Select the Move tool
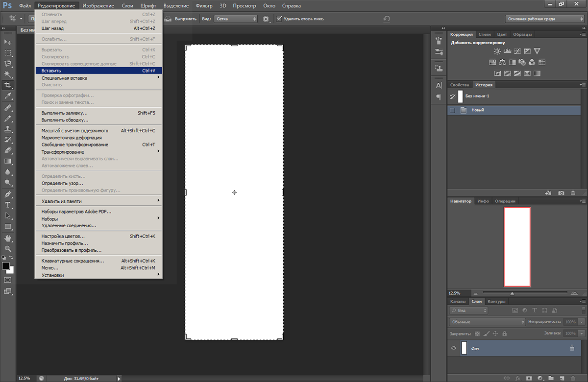The width and height of the screenshot is (588, 382). tap(8, 42)
